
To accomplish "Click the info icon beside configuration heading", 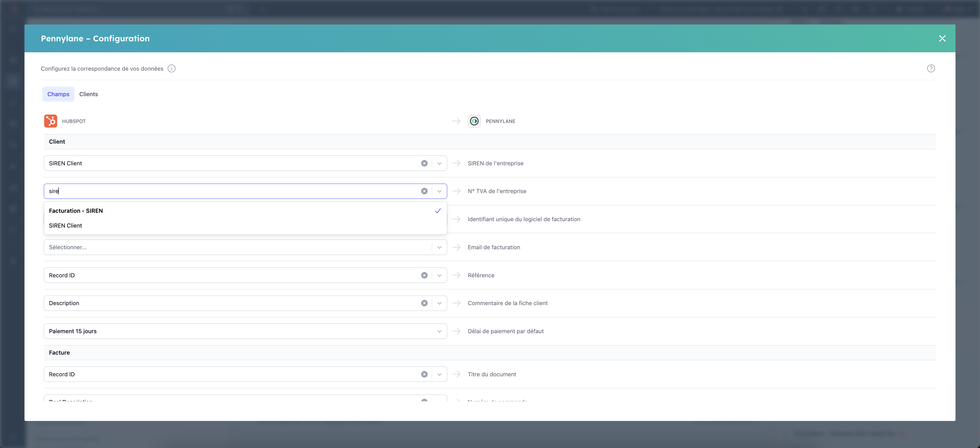I will click(171, 68).
